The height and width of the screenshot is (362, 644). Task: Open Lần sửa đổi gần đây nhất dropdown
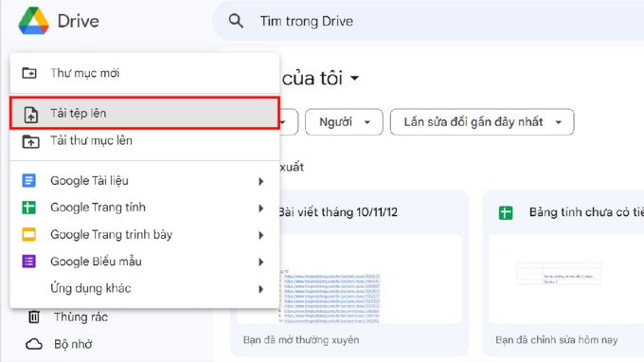(482, 122)
